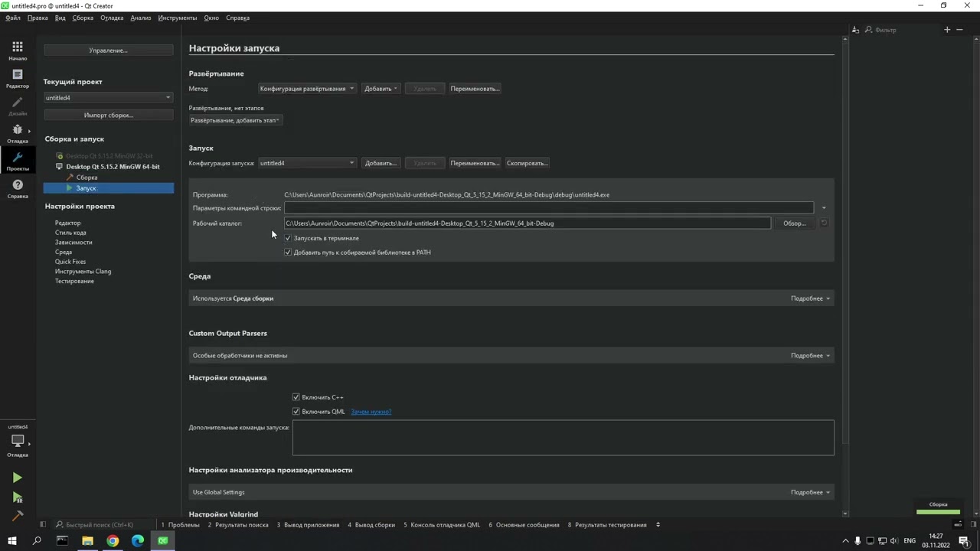Click command line arguments input field
The width and height of the screenshot is (980, 551).
(548, 208)
